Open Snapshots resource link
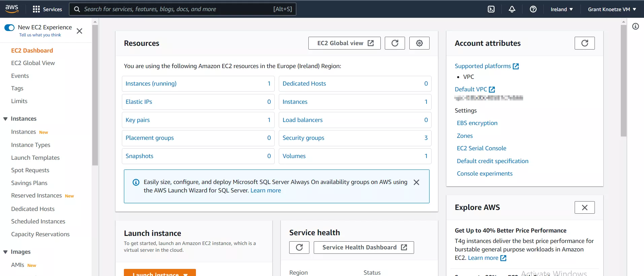644x276 pixels. (x=139, y=156)
